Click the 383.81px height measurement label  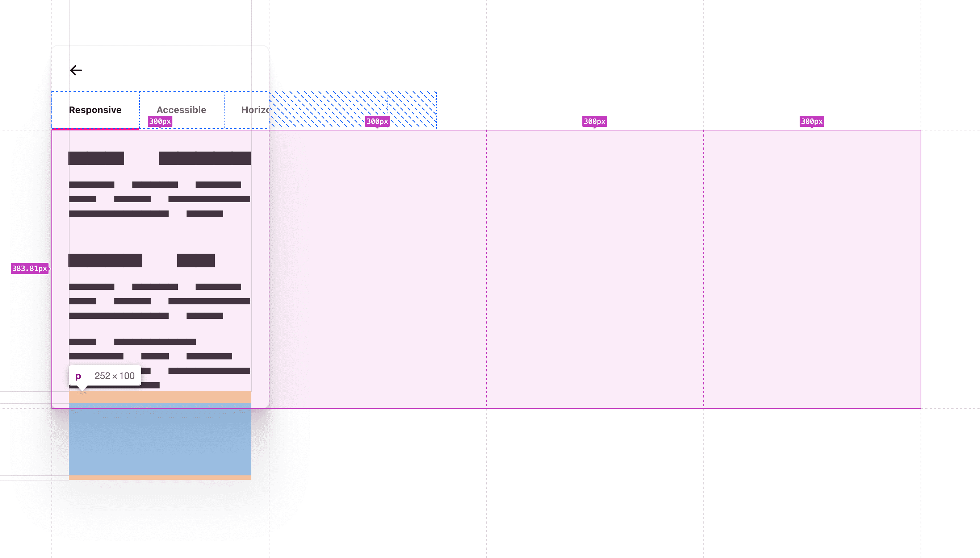[x=30, y=268]
